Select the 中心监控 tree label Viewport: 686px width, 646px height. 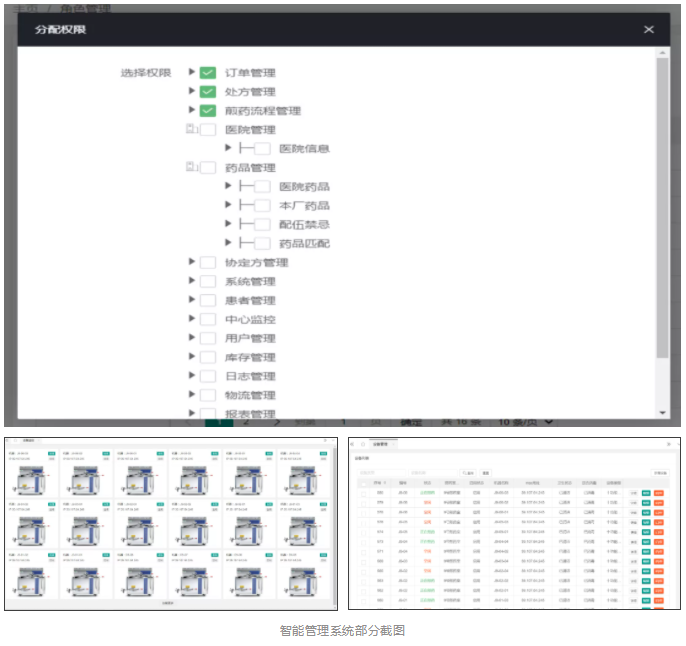[x=250, y=320]
